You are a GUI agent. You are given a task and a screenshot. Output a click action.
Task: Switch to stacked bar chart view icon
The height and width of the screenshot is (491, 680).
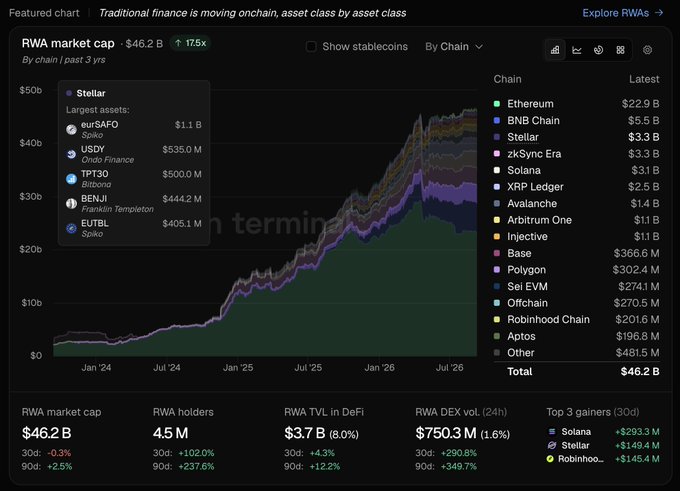click(x=555, y=50)
